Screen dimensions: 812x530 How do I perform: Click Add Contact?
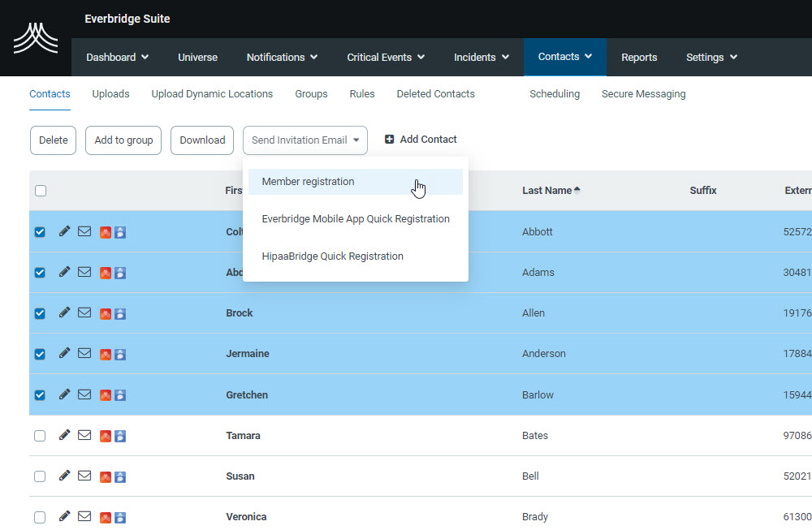[x=421, y=140]
